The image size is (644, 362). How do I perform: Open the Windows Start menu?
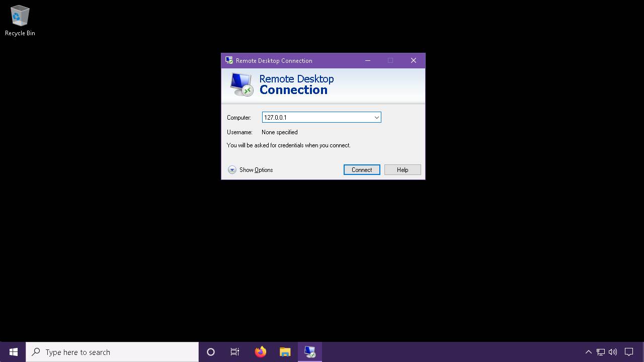click(13, 352)
